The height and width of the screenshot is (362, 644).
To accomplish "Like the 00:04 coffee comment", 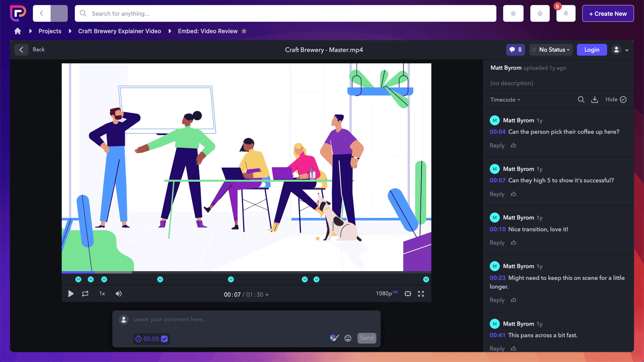I will [514, 145].
